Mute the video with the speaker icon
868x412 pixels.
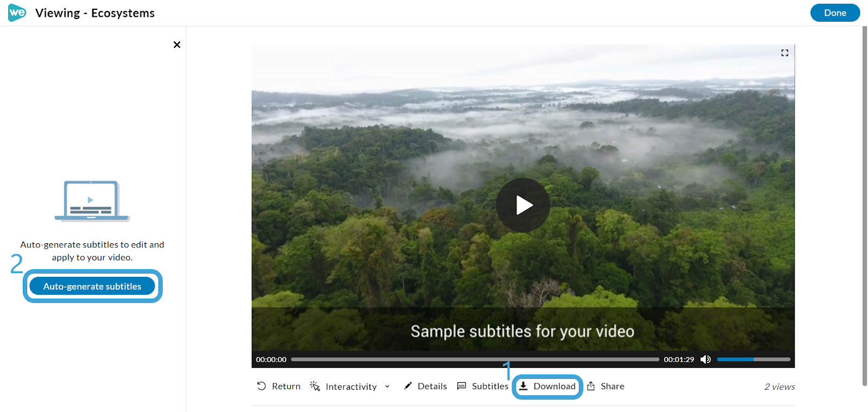[x=706, y=359]
